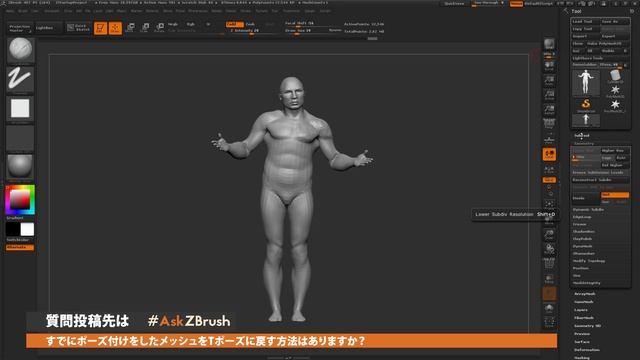Toggle the Mrgb paint mode
Viewport: 640px width, 360px height.
coord(173,24)
